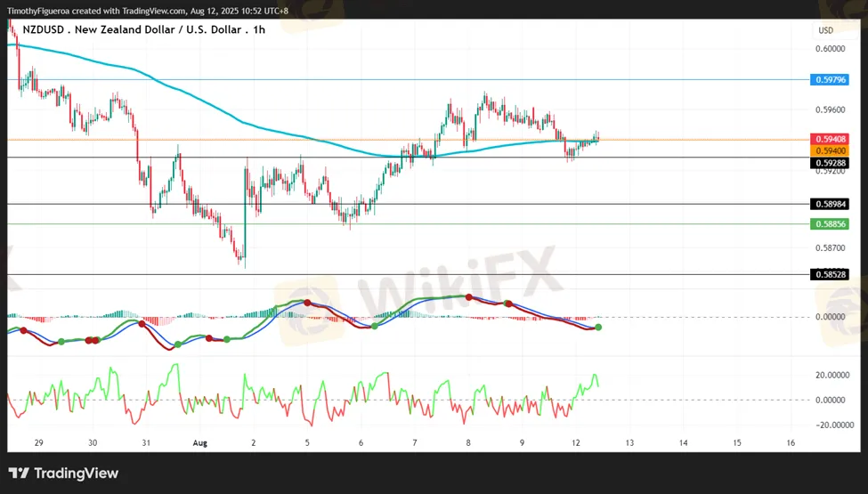
Task: Click the Aug month label on time axis
Action: pos(199,443)
